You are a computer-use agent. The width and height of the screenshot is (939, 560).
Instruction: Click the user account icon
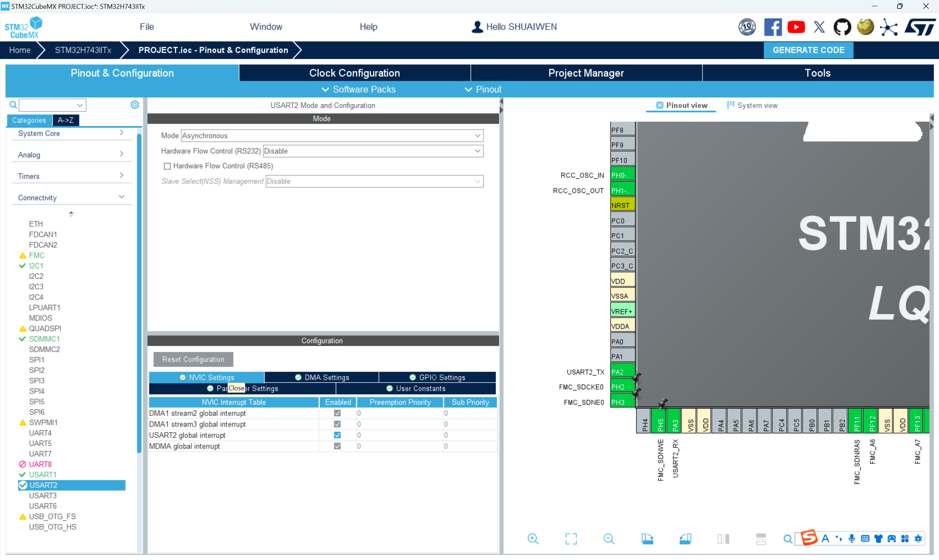coord(477,27)
